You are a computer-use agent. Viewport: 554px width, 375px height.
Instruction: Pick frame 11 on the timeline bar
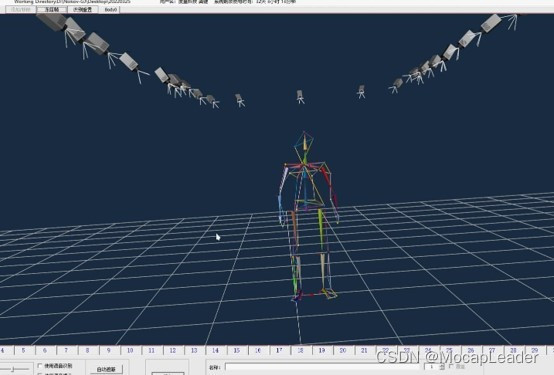pos(151,350)
